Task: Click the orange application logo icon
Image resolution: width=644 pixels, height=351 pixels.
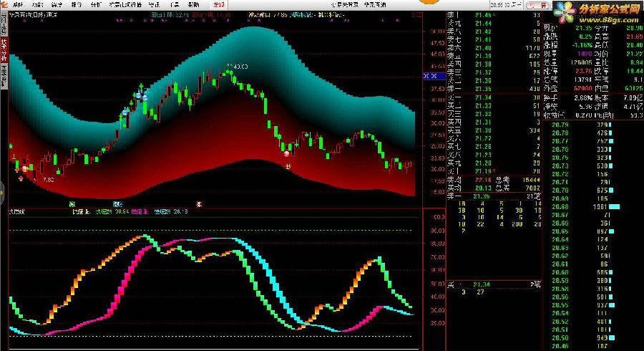Action: tap(4, 4)
